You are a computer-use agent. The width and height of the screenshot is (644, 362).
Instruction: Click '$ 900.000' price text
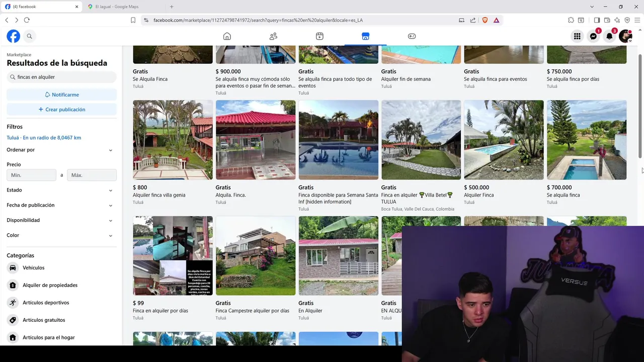coord(228,71)
